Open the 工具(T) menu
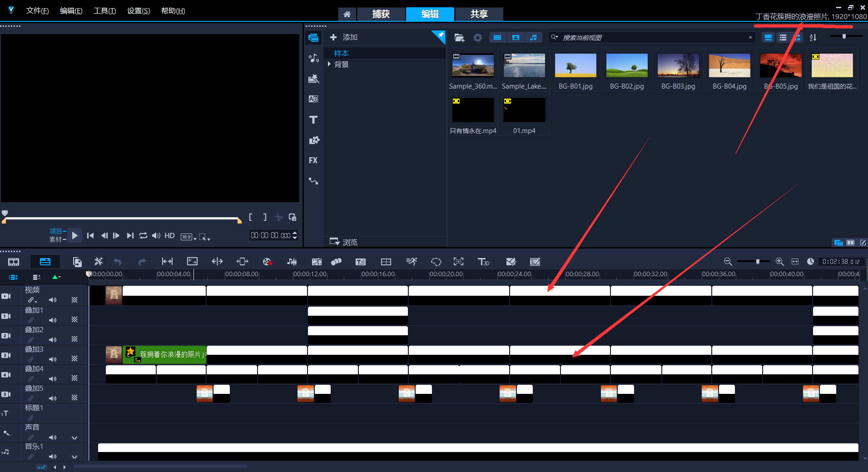868x472 pixels. pos(104,11)
